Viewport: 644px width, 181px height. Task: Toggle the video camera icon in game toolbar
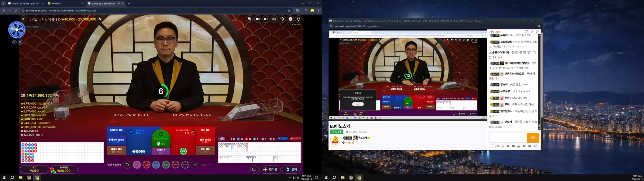tap(258, 19)
